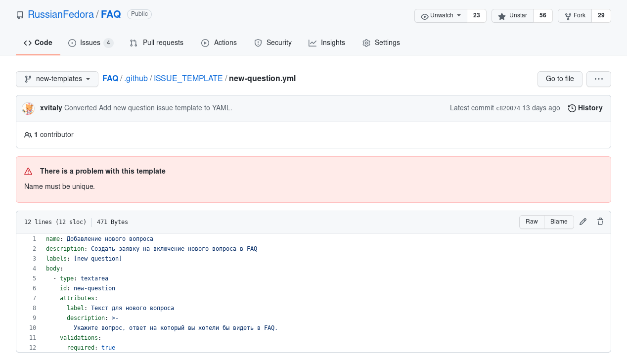The image size is (627, 364).
Task: Click the Settings tab gear icon
Action: click(x=366, y=43)
